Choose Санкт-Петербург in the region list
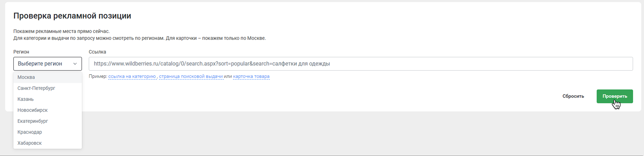Image resolution: width=644 pixels, height=156 pixels. [36, 88]
